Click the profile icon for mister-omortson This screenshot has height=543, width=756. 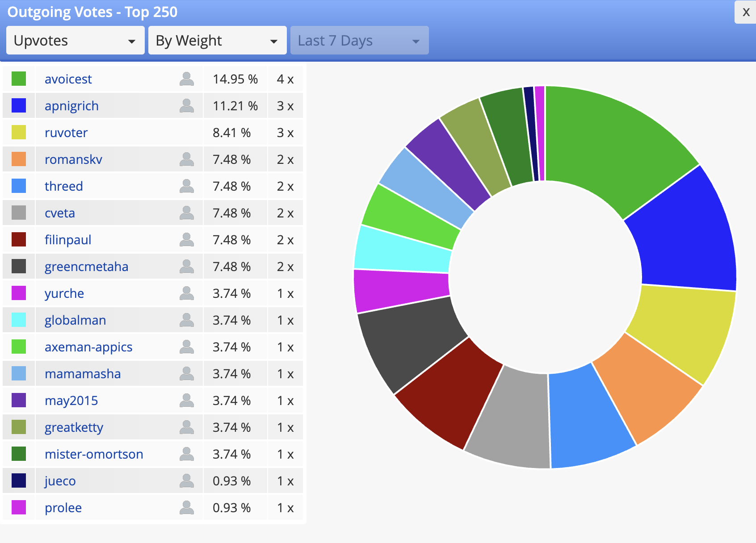pyautogui.click(x=187, y=454)
